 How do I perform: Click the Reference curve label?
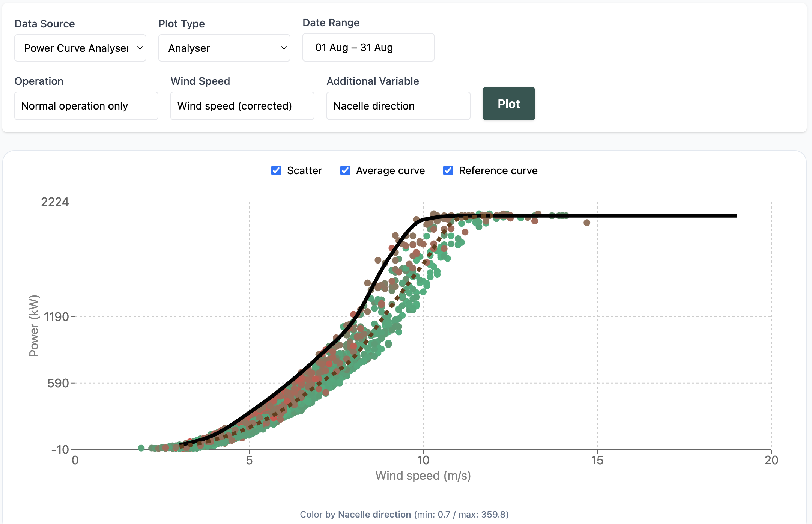point(498,170)
